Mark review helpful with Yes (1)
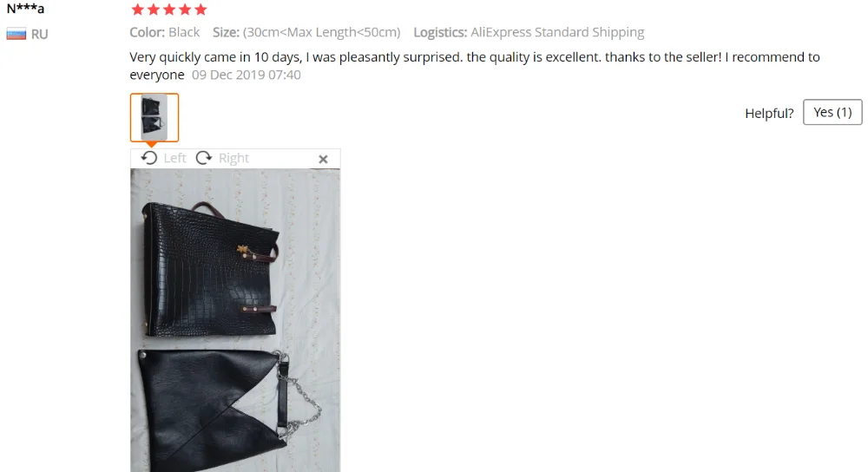This screenshot has height=472, width=868. coord(832,112)
